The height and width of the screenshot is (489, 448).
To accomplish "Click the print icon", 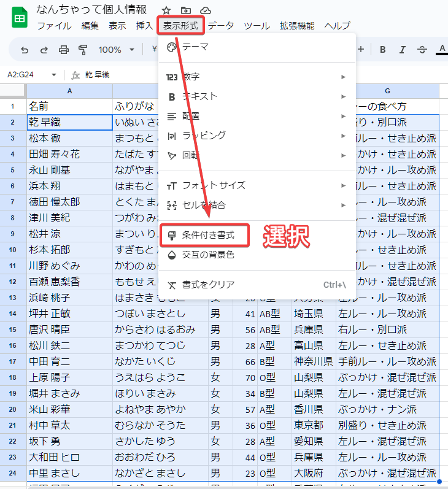I will [63, 50].
